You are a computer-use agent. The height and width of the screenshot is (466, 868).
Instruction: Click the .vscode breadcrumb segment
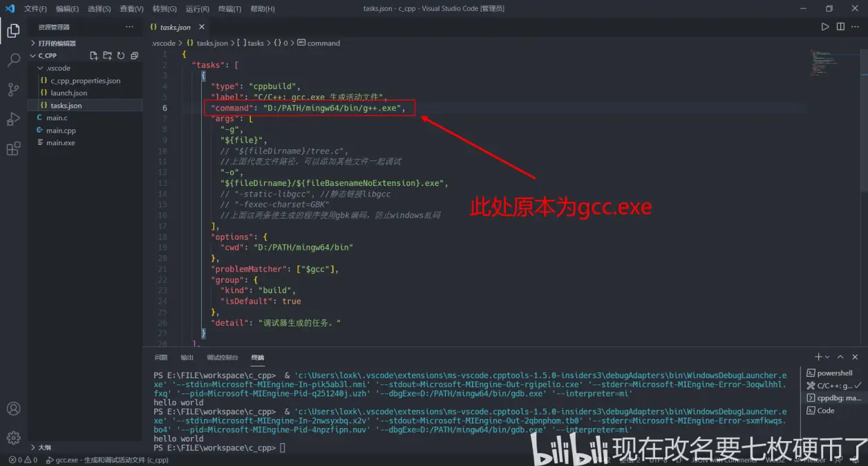pos(164,43)
